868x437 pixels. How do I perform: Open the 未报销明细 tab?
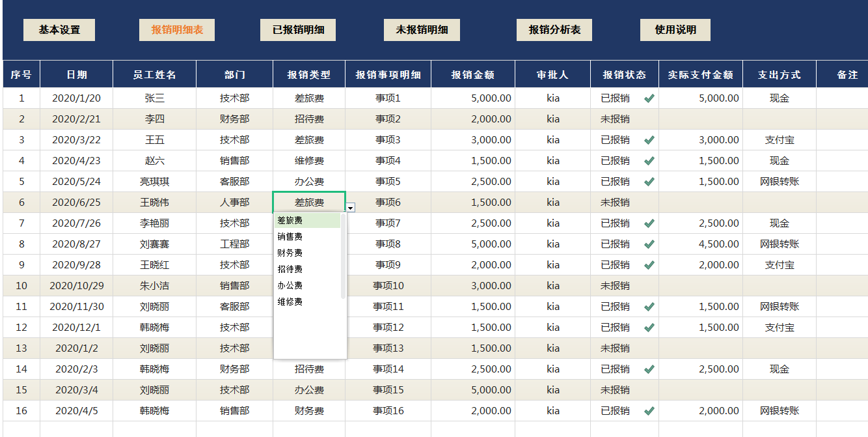[422, 29]
